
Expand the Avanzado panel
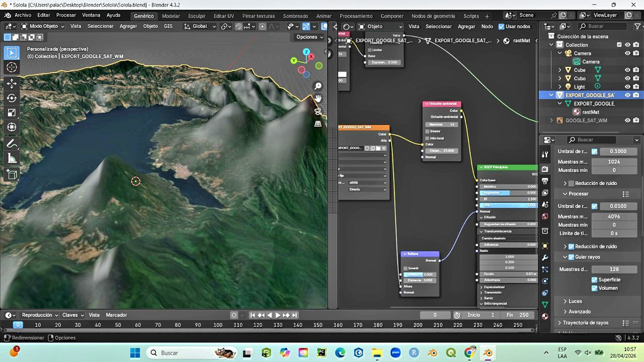(580, 312)
